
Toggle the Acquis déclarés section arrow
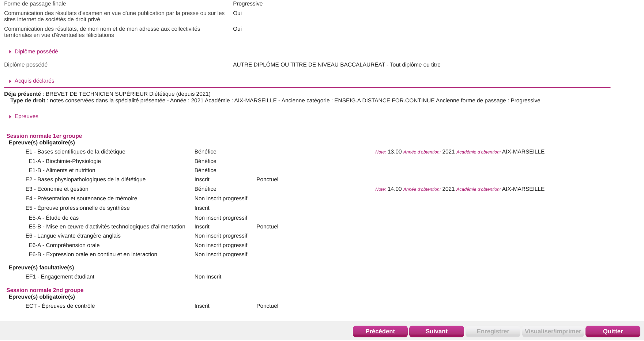tap(10, 81)
